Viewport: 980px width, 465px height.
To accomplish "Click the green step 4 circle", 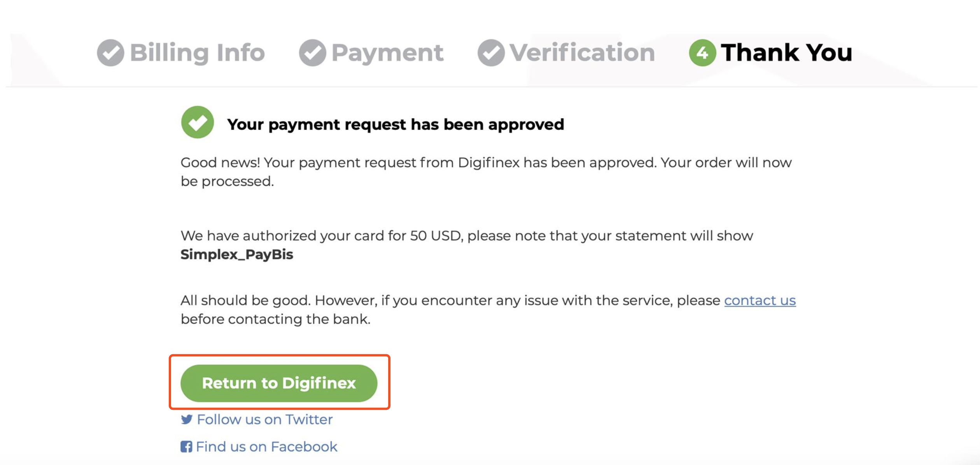I will (702, 52).
